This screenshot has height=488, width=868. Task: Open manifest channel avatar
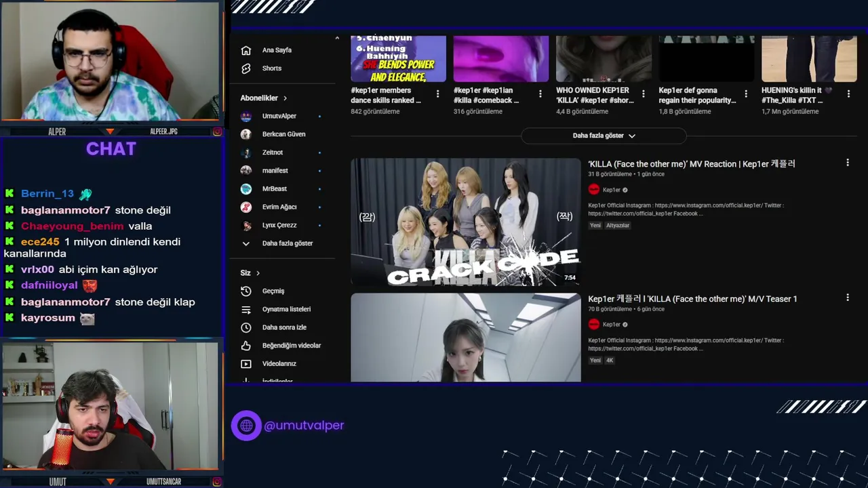coord(246,171)
